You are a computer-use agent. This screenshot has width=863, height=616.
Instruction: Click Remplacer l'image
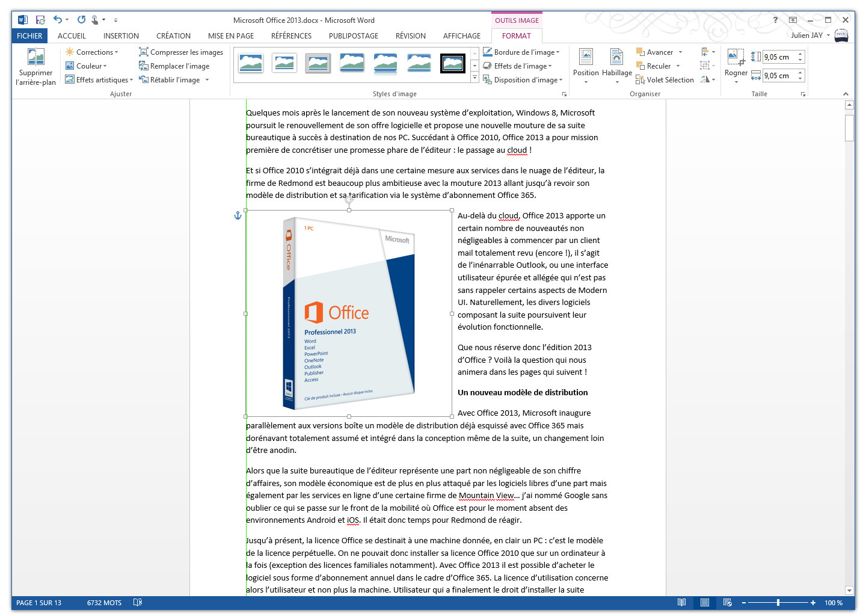[174, 66]
